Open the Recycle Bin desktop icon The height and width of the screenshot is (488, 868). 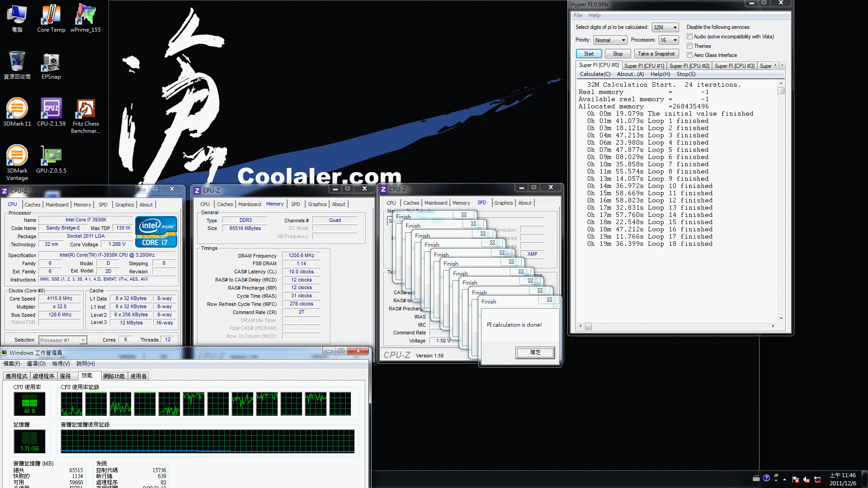[17, 65]
